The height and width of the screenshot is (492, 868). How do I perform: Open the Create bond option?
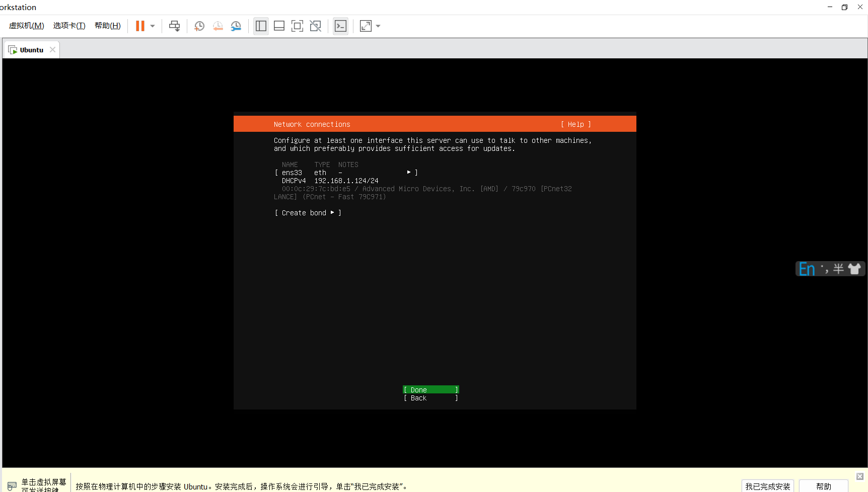[308, 213]
